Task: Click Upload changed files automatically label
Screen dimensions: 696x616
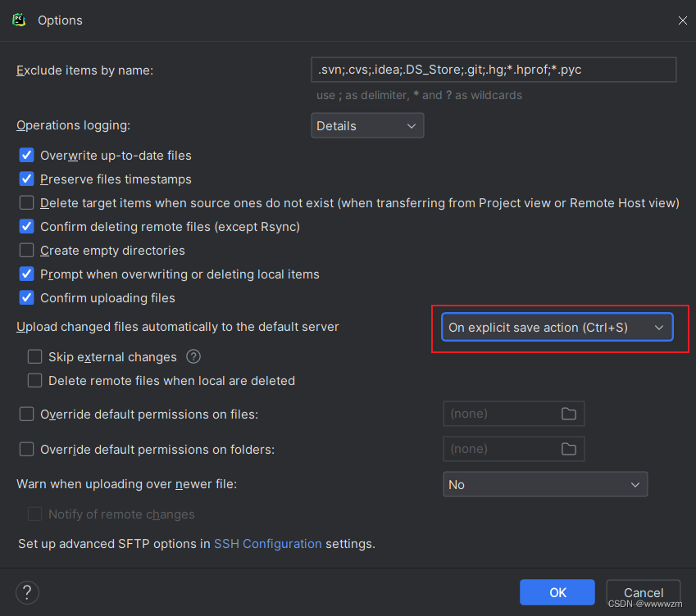Action: pos(178,327)
